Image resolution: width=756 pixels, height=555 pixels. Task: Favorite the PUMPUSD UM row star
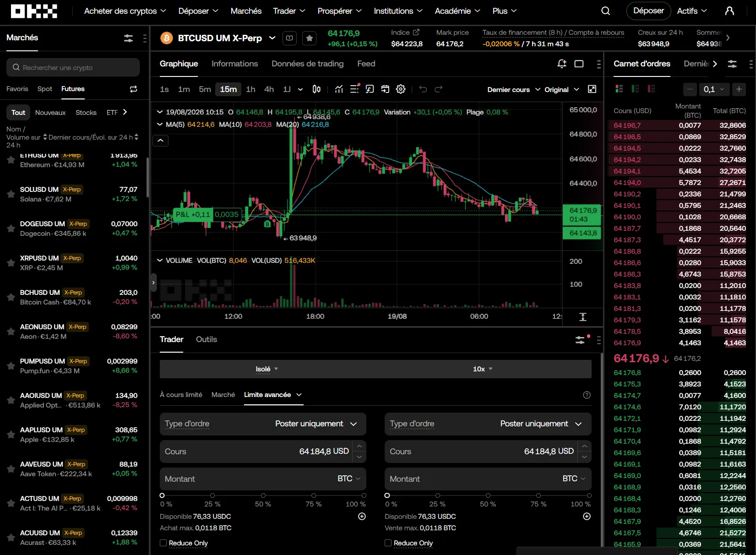11,366
